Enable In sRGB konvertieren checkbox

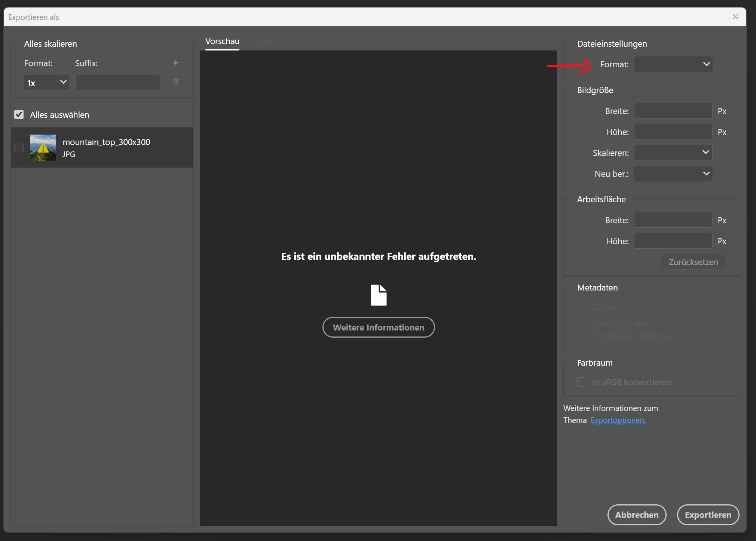click(x=582, y=382)
